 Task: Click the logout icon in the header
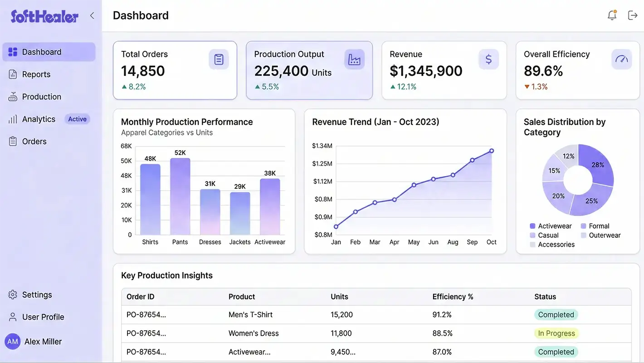[x=633, y=15]
